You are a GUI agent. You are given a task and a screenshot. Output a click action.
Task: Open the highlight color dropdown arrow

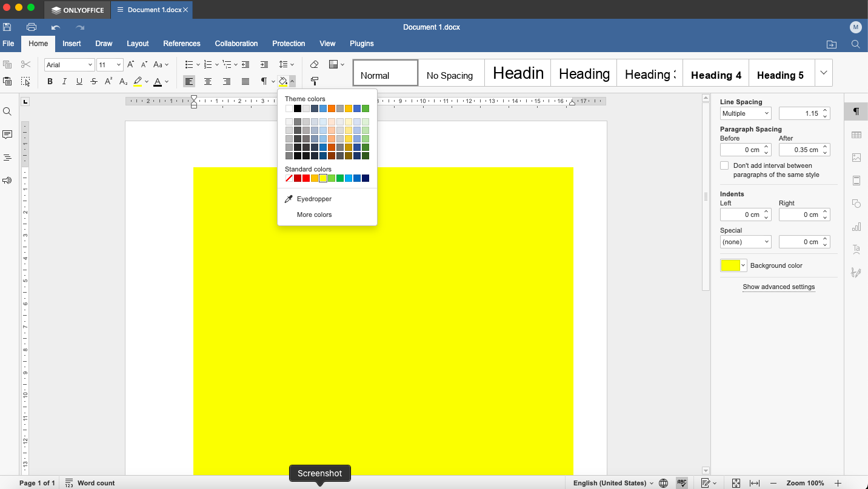[147, 81]
